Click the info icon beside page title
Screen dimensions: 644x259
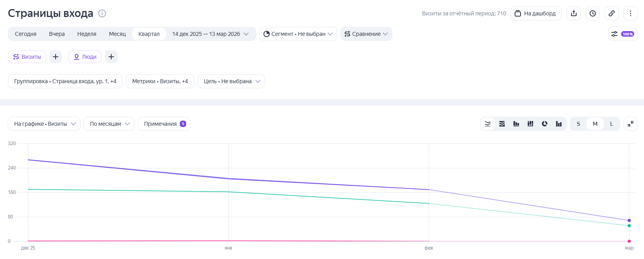point(102,13)
